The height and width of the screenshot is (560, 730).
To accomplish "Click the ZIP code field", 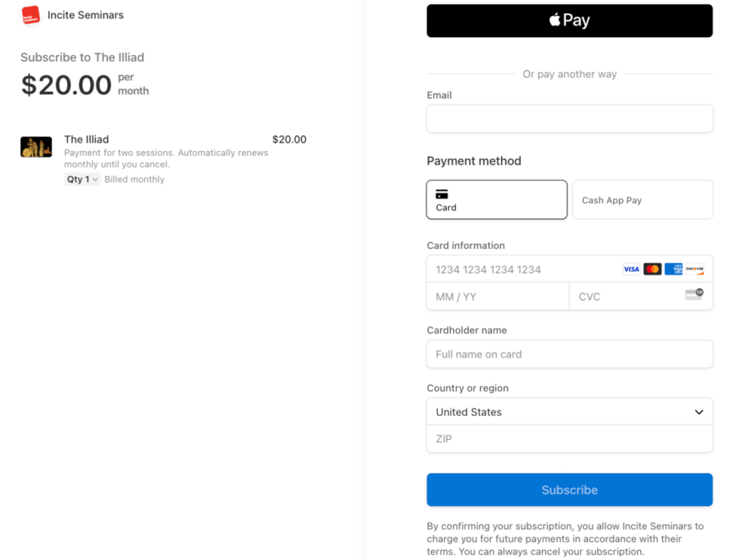I will (x=570, y=439).
